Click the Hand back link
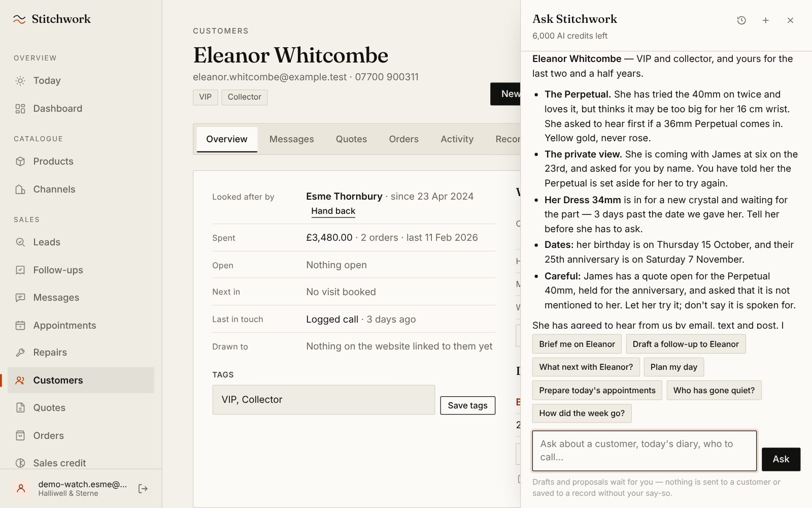This screenshot has width=812, height=508. (333, 211)
